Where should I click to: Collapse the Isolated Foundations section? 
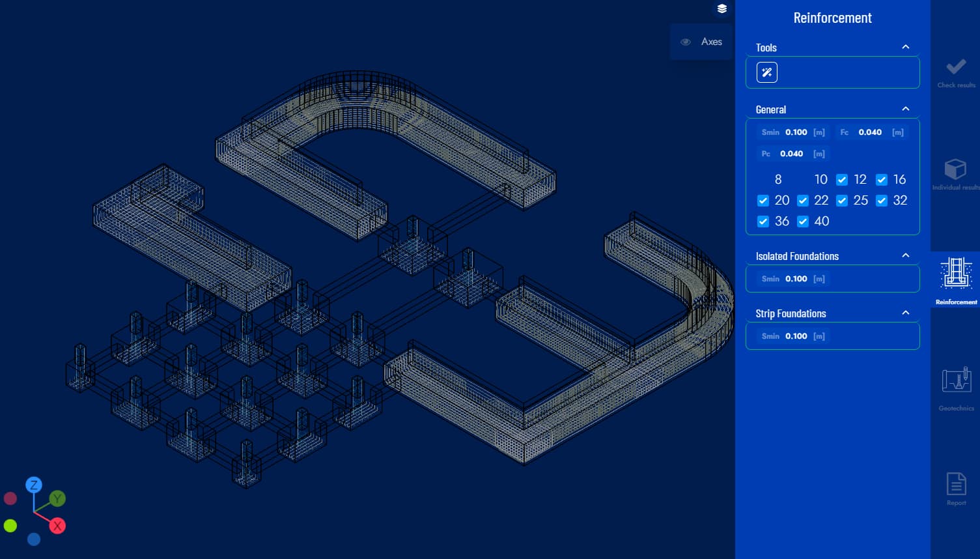point(905,255)
